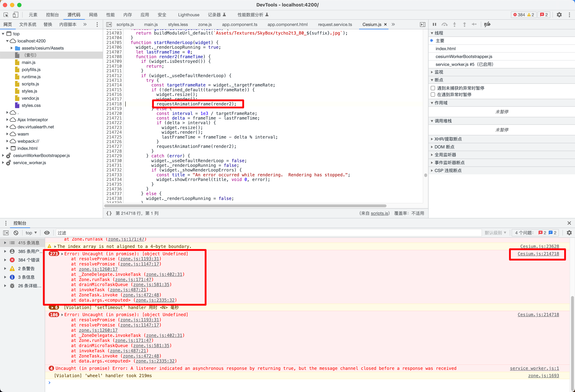The width and height of the screenshot is (575, 392).
Task: Toggle the device toolbar icon
Action: point(15,15)
